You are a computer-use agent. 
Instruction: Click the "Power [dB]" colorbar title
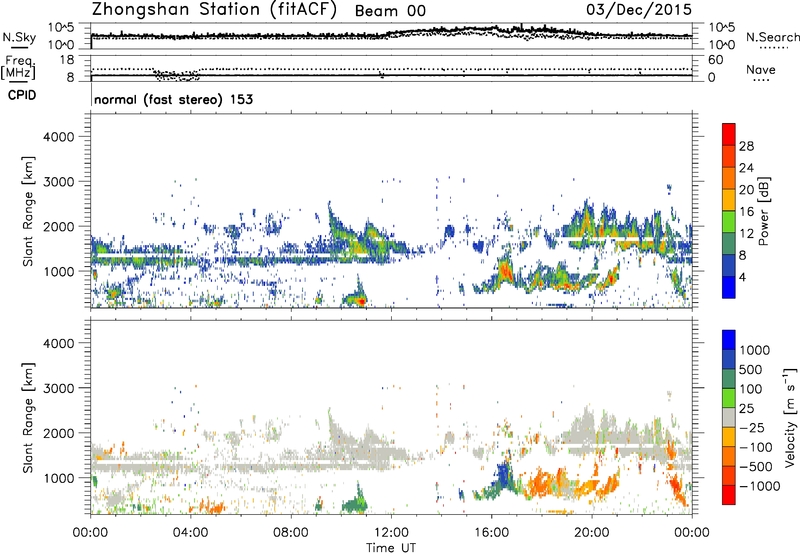(763, 211)
